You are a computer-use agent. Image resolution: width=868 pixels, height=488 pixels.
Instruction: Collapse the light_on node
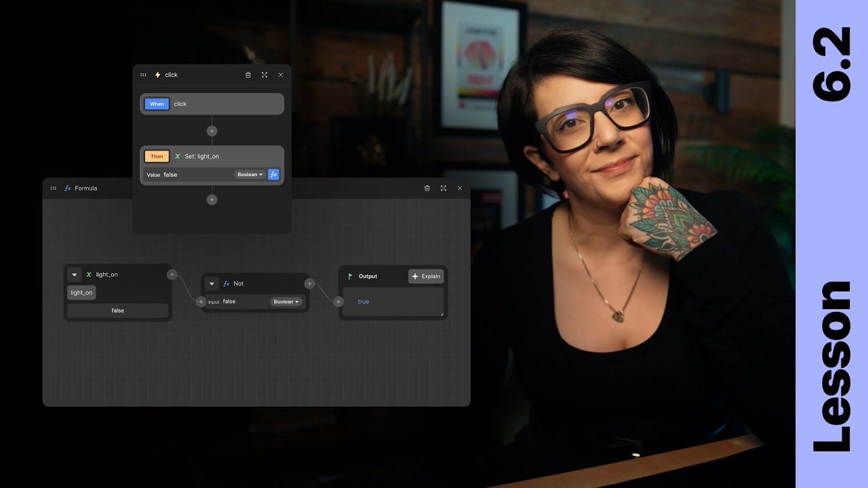(x=75, y=274)
